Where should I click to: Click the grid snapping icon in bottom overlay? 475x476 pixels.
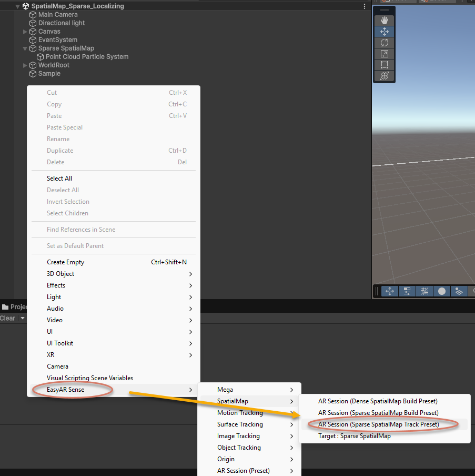pyautogui.click(x=425, y=291)
